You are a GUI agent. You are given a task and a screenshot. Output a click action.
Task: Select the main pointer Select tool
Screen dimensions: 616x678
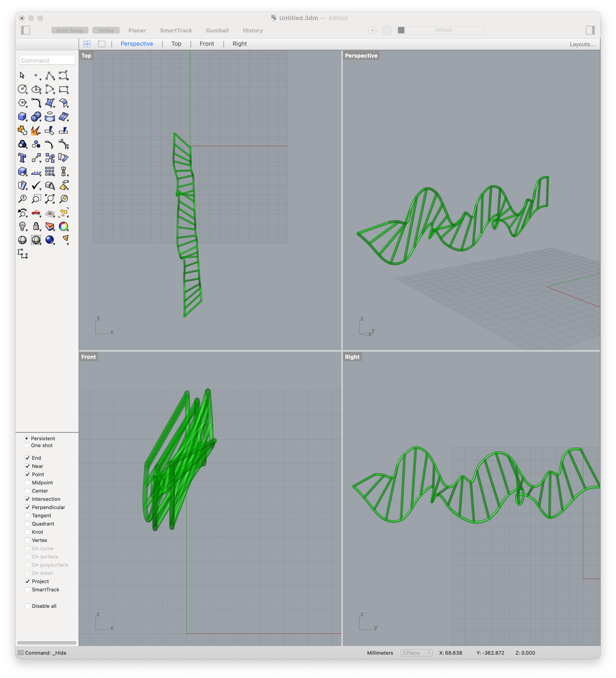(22, 76)
